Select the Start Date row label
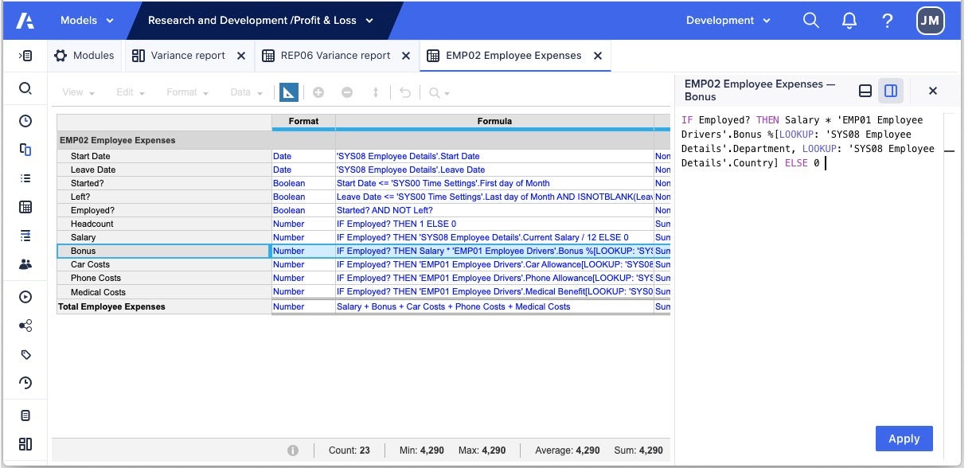This screenshot has width=980, height=468. point(164,157)
